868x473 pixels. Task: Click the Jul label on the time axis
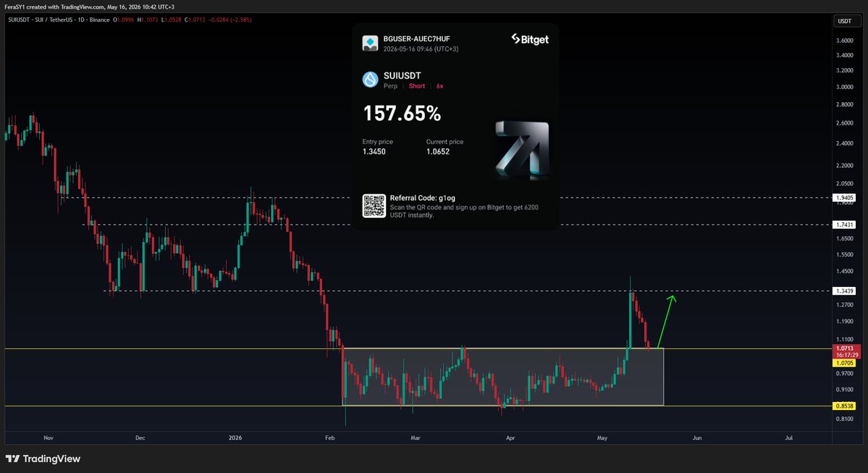click(x=789, y=438)
